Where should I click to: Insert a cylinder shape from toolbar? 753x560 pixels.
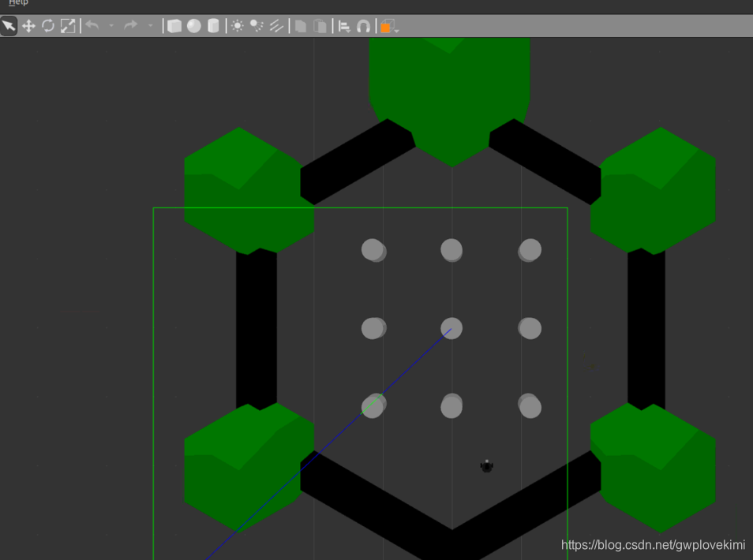213,26
